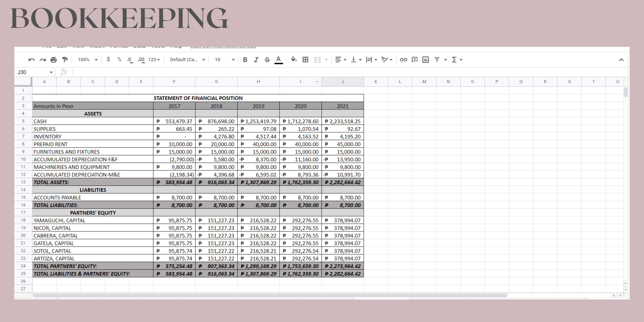
Task: Select the TOTAL PARTNERS' EQUITY: label cell
Action: click(93, 266)
